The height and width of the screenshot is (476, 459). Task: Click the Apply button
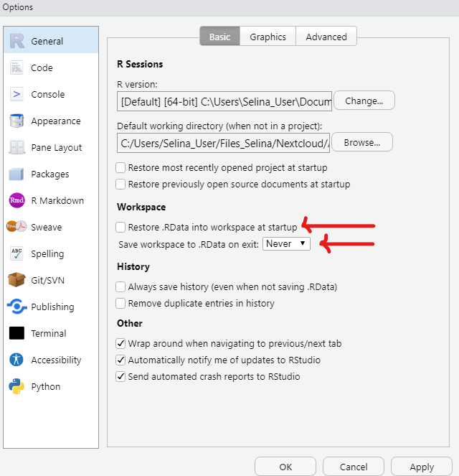421,467
